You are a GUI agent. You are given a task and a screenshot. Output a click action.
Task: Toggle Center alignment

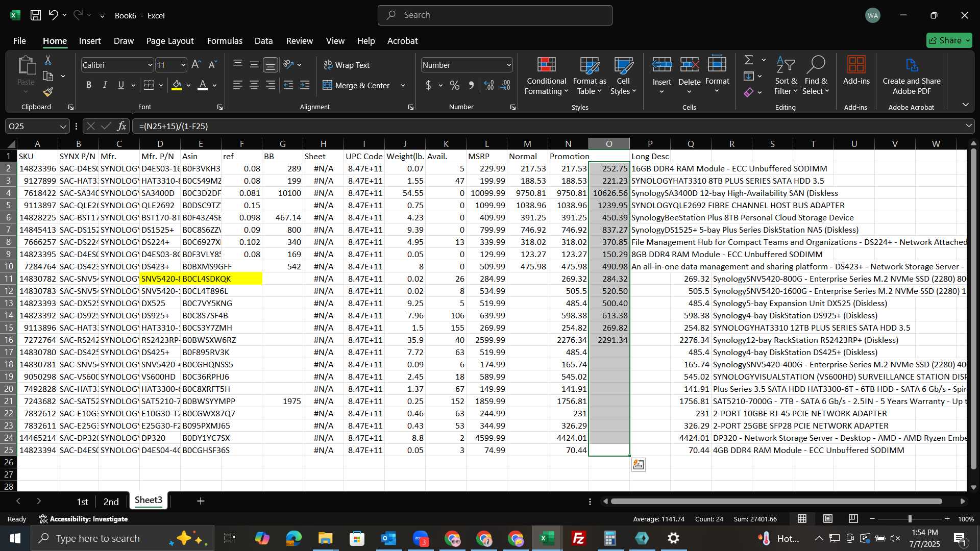click(x=254, y=85)
